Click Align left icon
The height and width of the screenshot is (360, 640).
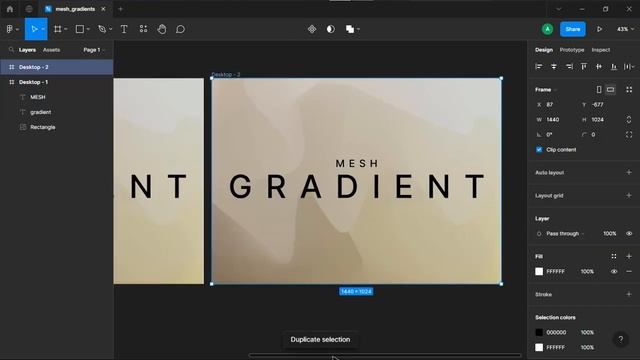(x=539, y=67)
